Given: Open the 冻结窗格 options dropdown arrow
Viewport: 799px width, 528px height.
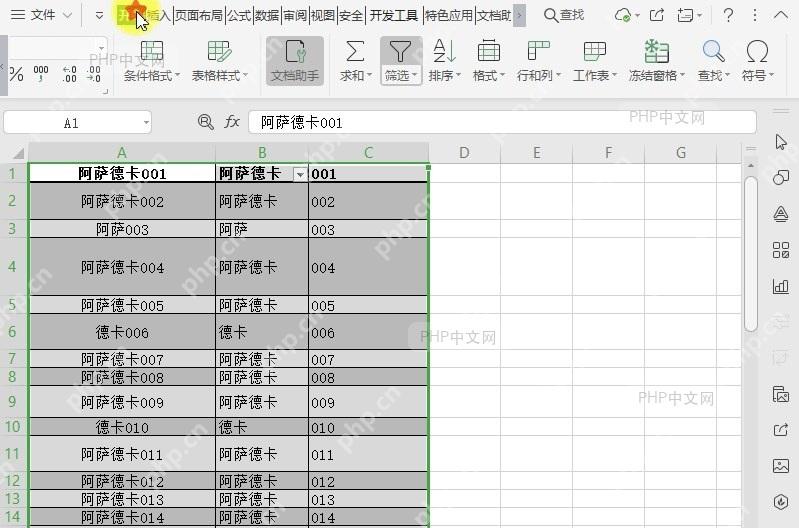Looking at the screenshot, I should pos(682,75).
